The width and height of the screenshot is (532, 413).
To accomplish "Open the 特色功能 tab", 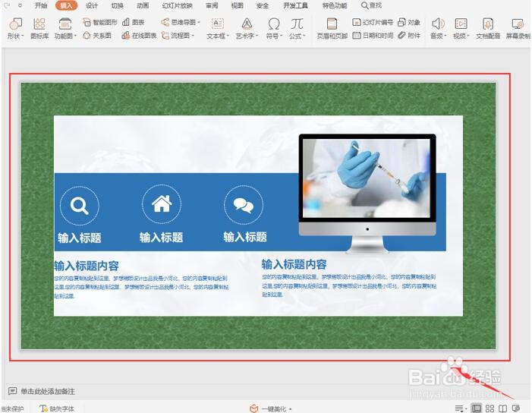I will tap(335, 5).
